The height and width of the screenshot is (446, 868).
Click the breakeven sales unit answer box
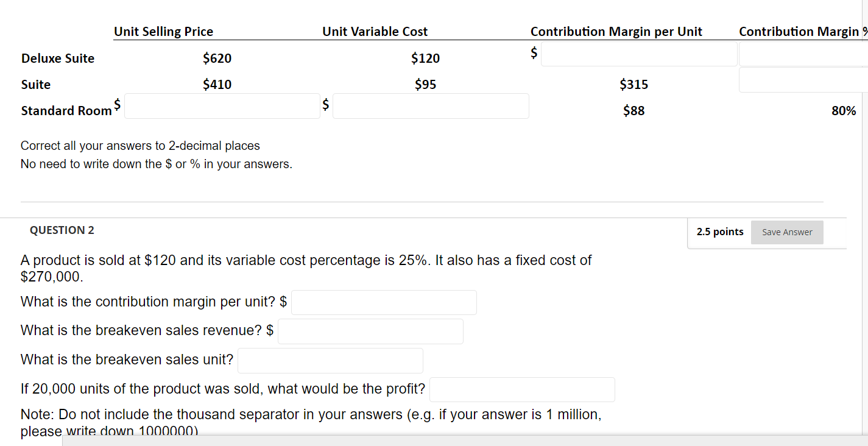tap(330, 360)
